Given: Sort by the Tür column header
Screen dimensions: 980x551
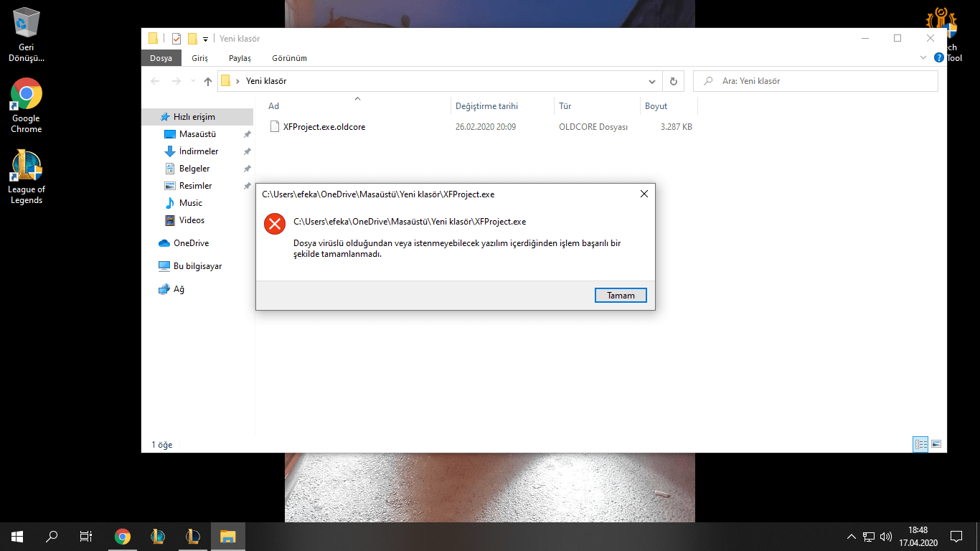Looking at the screenshot, I should pyautogui.click(x=597, y=106).
